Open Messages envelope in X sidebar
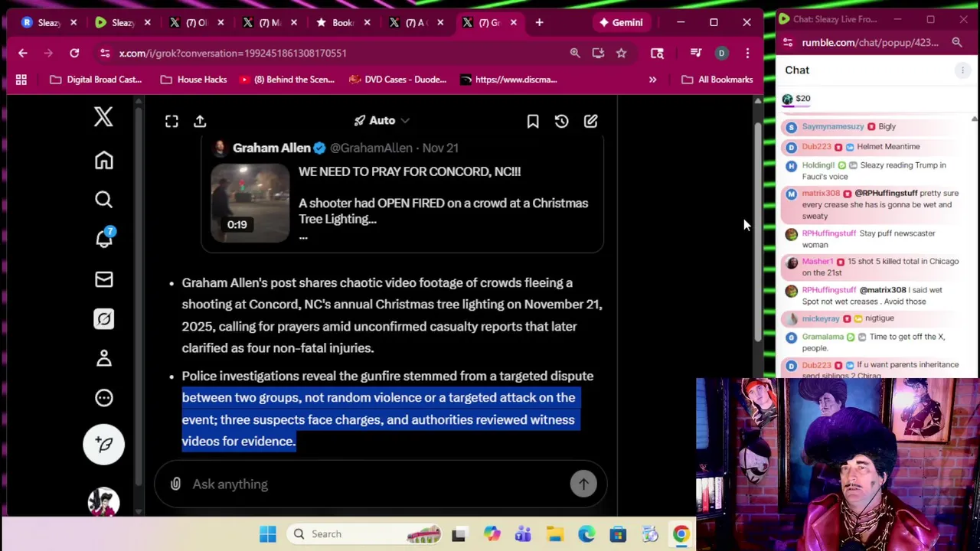This screenshot has height=551, width=980. (x=103, y=279)
